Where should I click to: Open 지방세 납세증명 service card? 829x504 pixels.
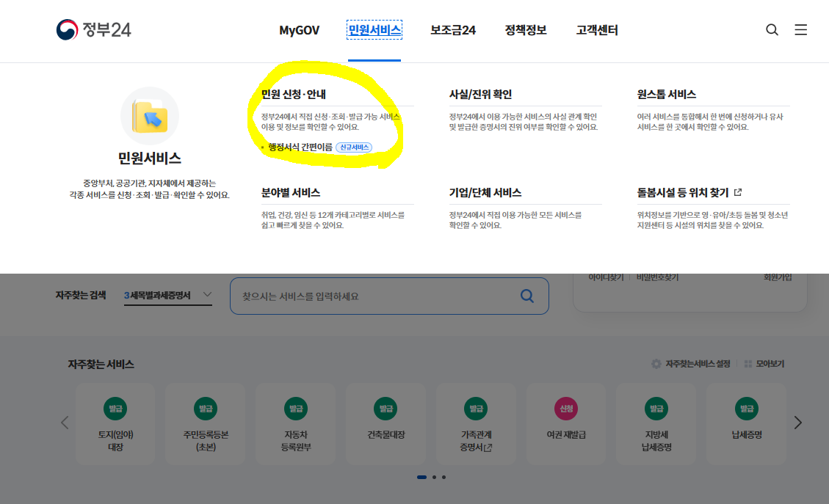tap(656, 424)
